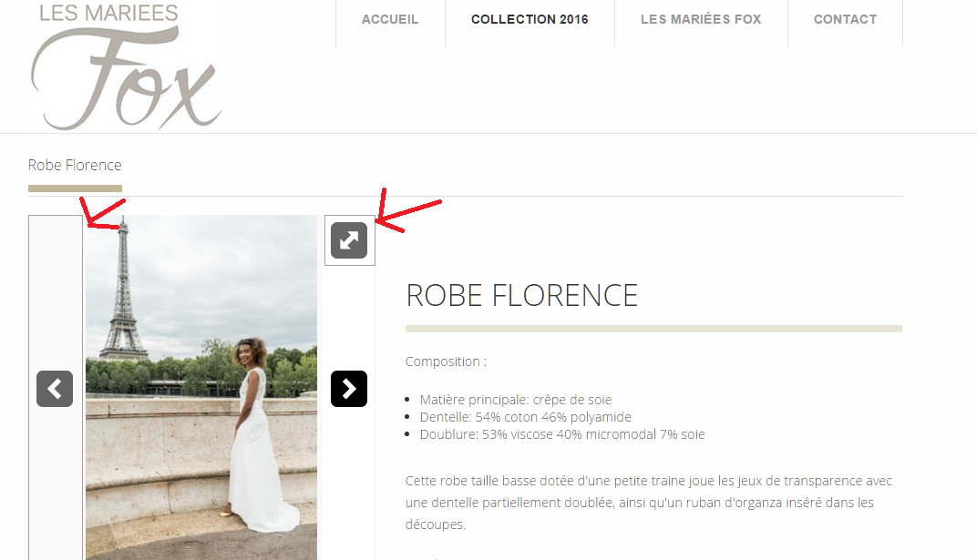Screen dimensions: 977x560
Task: Click the Doublure 53% viscose line
Action: pos(562,434)
